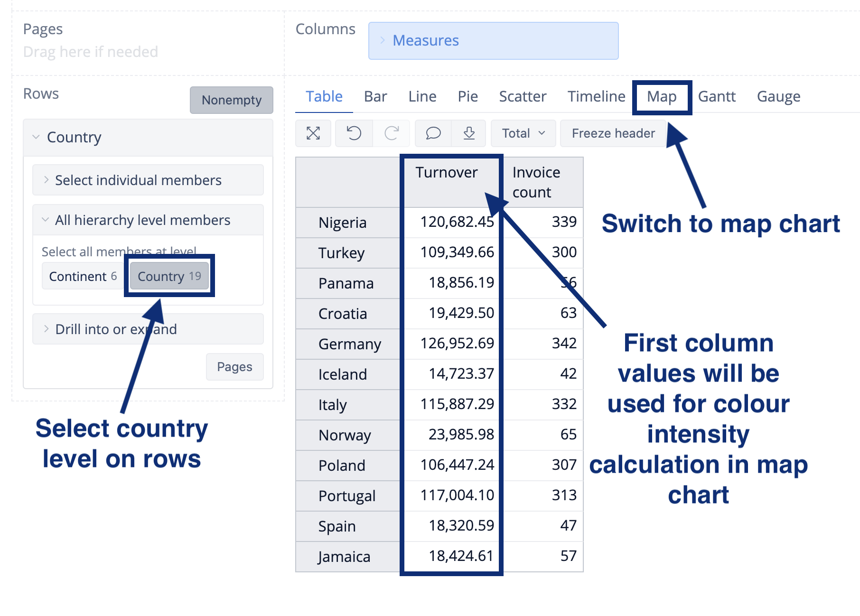The width and height of the screenshot is (860, 616).
Task: Click the export download icon
Action: tap(469, 133)
